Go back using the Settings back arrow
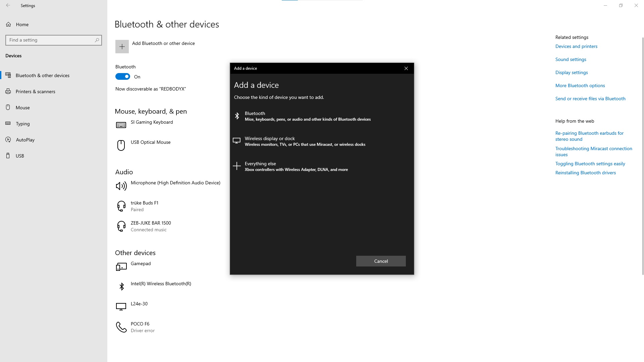Image resolution: width=644 pixels, height=362 pixels. click(8, 6)
